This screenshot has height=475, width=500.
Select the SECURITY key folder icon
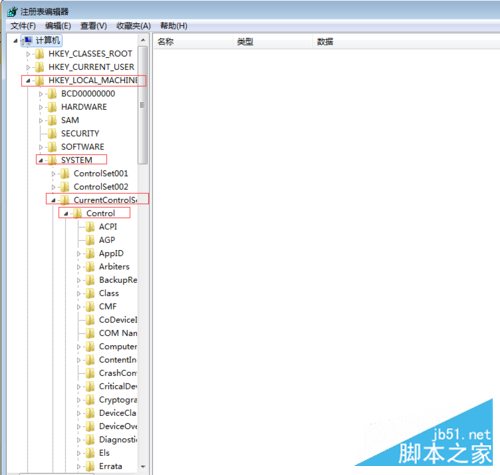tap(52, 134)
